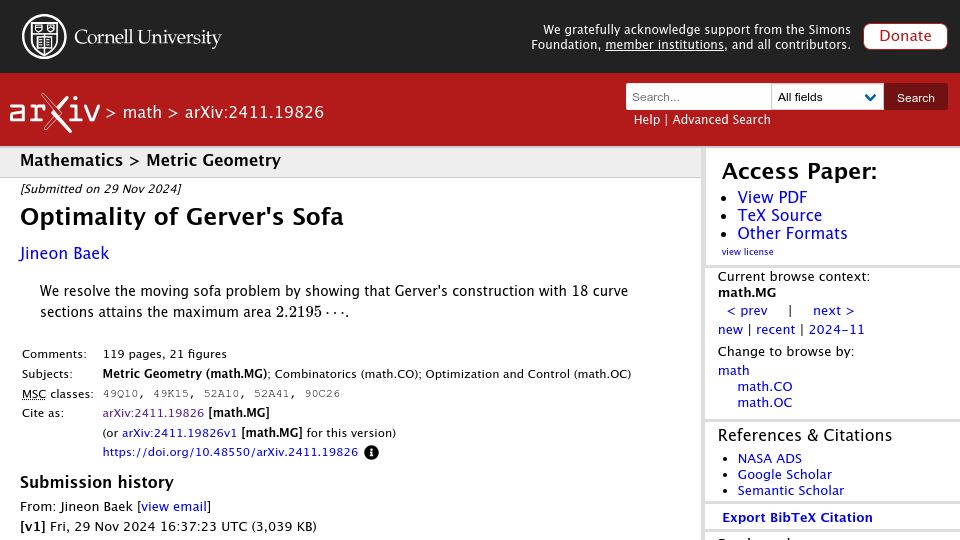Browse by math.OC link

(765, 402)
